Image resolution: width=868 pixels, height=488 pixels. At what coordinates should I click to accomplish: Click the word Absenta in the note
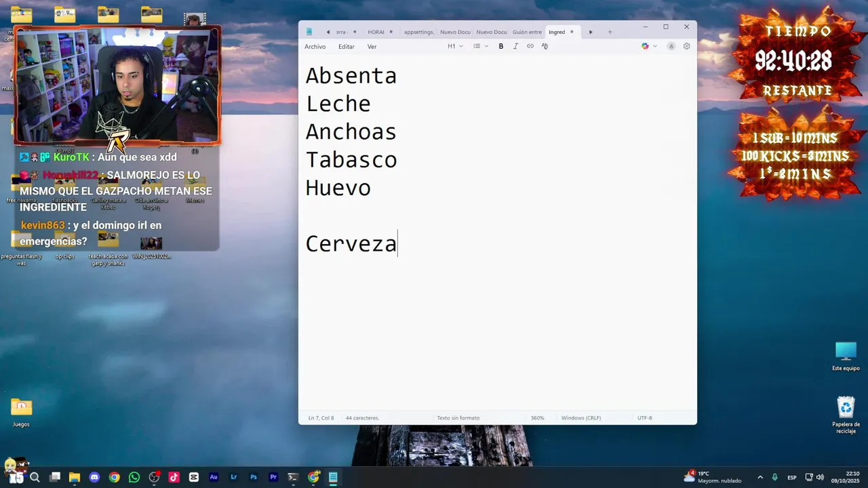click(x=351, y=76)
